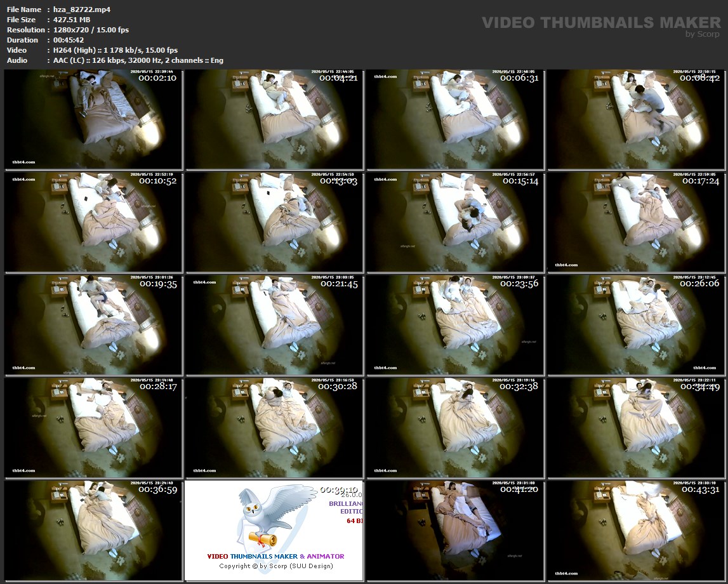This screenshot has height=584, width=728.
Task: Select the 00:17:24 frame
Action: (x=636, y=222)
